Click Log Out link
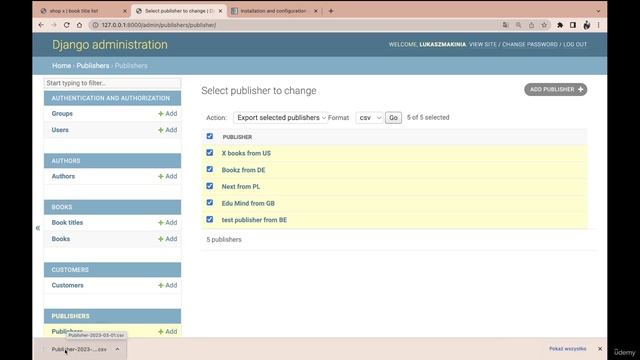The height and width of the screenshot is (360, 640). [575, 44]
